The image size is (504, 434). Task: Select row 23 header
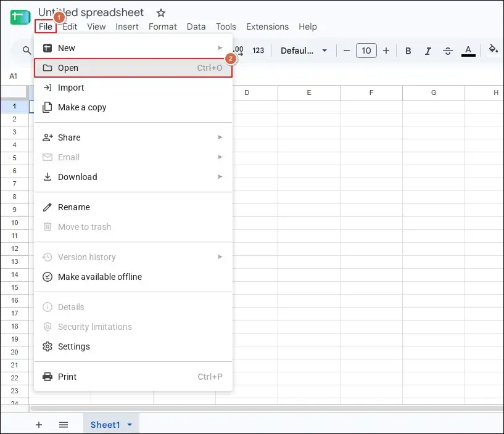pos(14,391)
